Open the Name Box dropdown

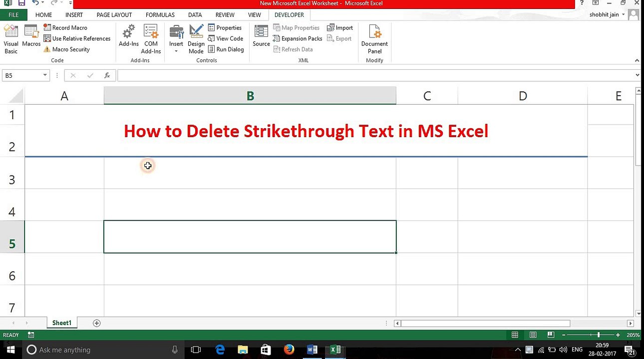click(x=45, y=75)
